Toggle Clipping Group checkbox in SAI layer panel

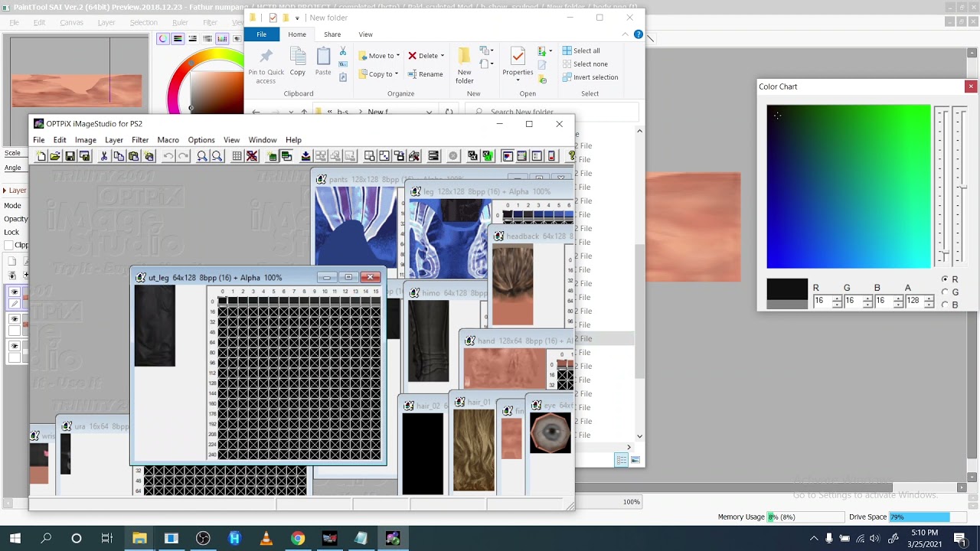pos(8,246)
